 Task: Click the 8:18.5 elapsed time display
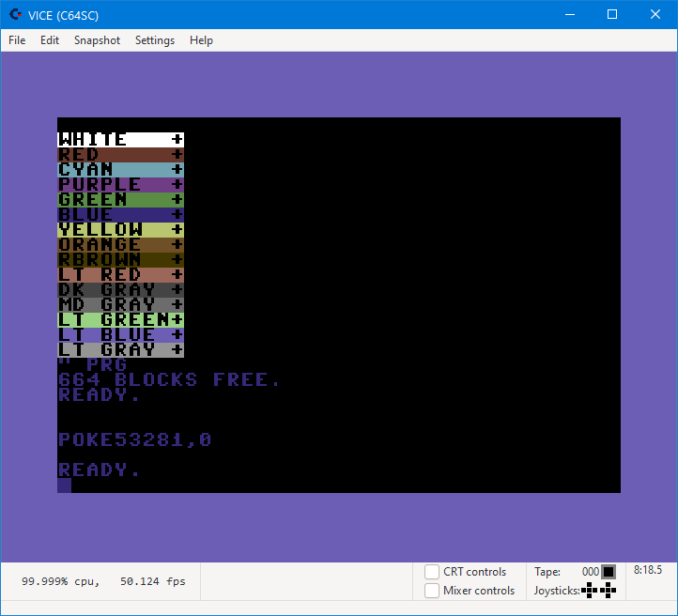pyautogui.click(x=648, y=570)
